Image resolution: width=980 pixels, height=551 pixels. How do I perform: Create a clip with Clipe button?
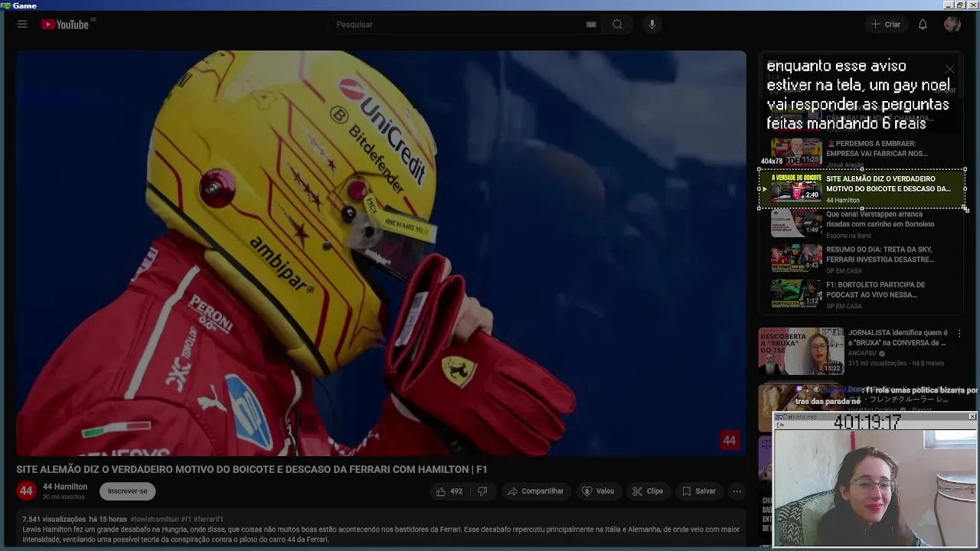coord(648,491)
